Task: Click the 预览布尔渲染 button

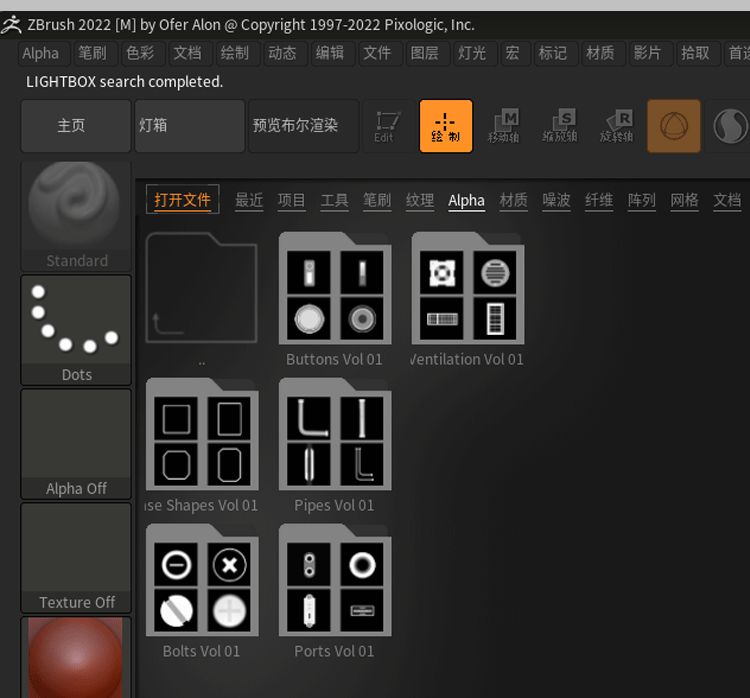Action: (303, 126)
